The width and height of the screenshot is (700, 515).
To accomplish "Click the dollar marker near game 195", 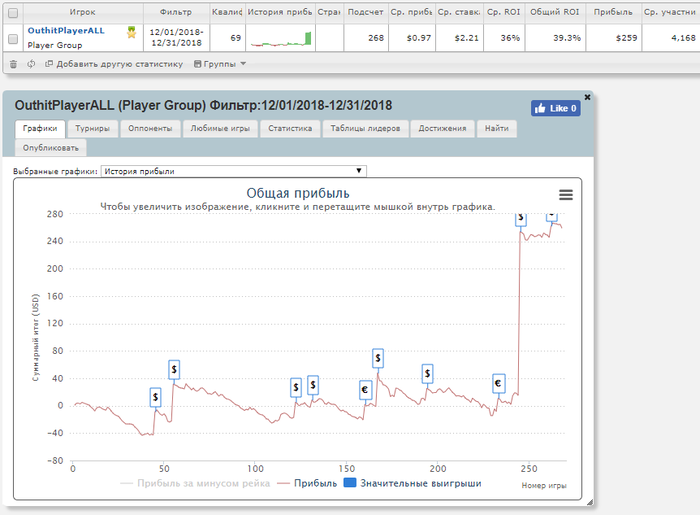I will [427, 374].
